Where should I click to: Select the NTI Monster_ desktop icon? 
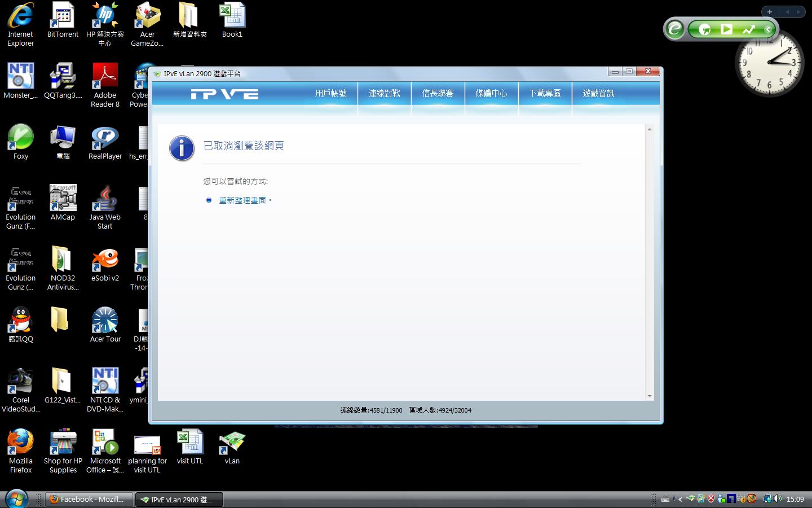pos(20,81)
